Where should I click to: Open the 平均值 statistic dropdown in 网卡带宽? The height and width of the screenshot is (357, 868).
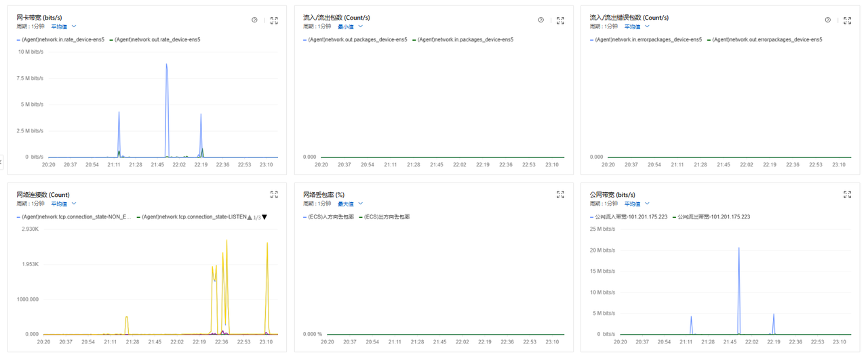[64, 26]
